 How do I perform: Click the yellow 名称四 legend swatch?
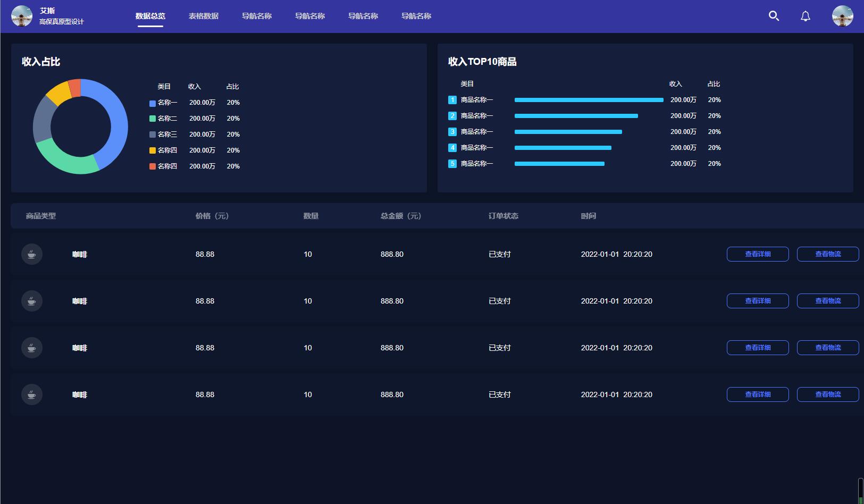tap(153, 151)
